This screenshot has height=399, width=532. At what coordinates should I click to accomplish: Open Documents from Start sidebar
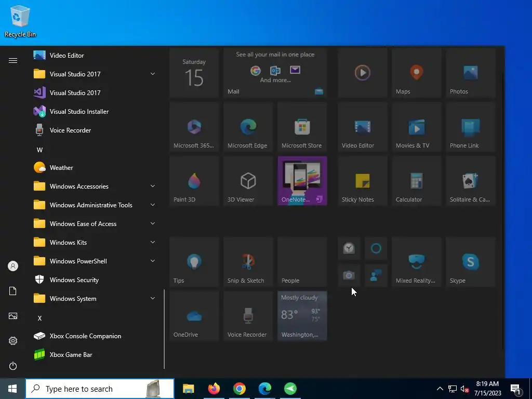pyautogui.click(x=13, y=291)
